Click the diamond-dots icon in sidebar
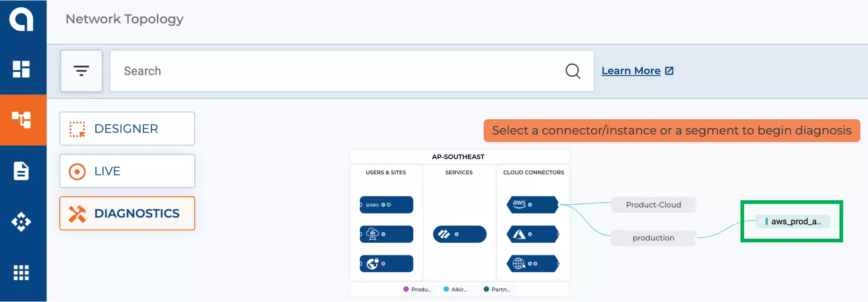The image size is (868, 302). coord(21,222)
